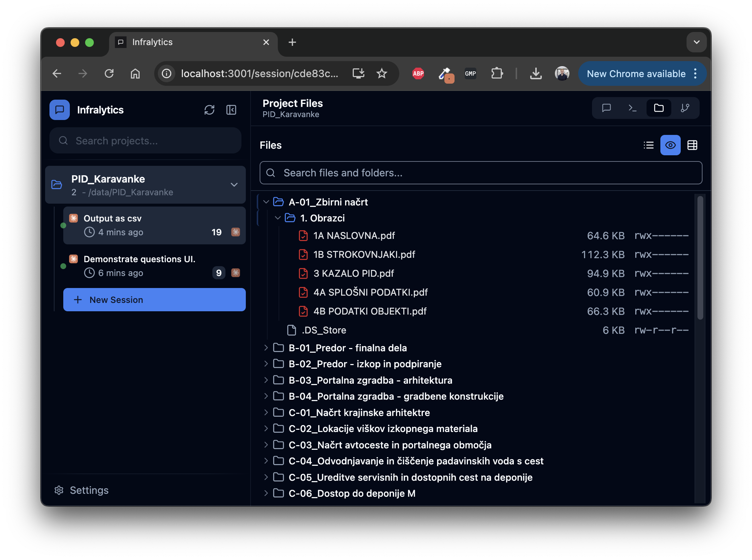Click the New Chrome available button

[x=636, y=73]
